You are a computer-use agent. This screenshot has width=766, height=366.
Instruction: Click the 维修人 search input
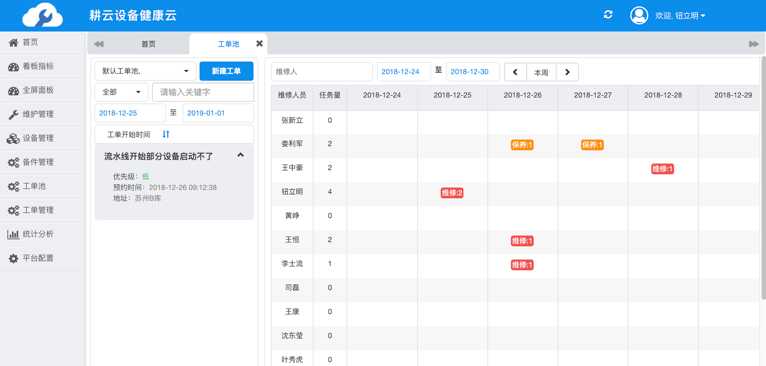[x=322, y=72]
